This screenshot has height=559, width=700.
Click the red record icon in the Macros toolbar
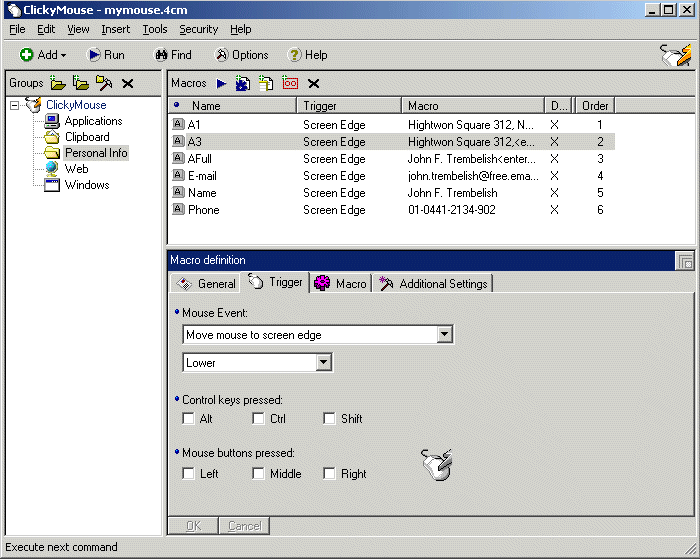click(x=290, y=83)
